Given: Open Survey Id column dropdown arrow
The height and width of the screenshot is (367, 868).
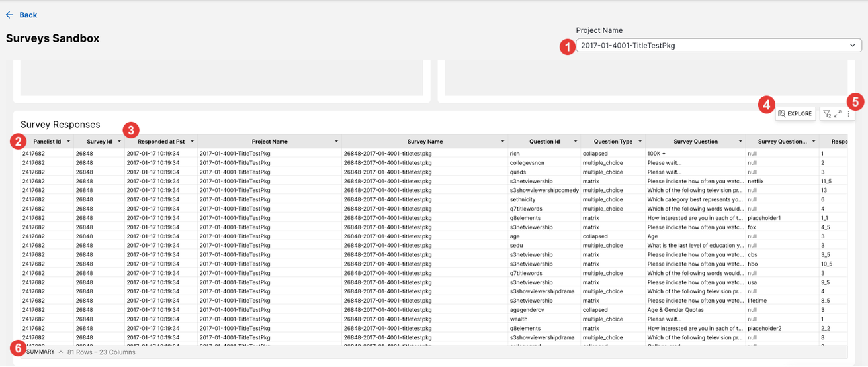Looking at the screenshot, I should click(x=119, y=142).
